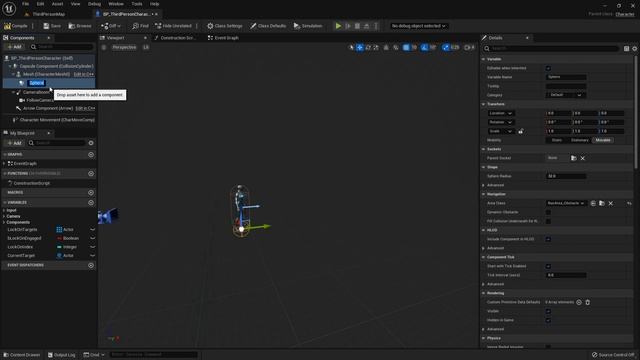Click Add in My Blueprint panel
This screenshot has width=640, height=360.
point(14,143)
